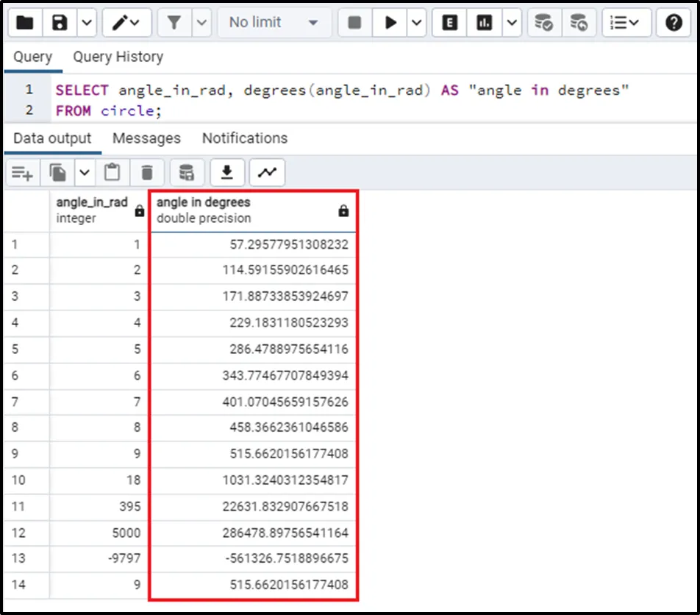700x615 pixels.
Task: Click the Explain Analyze chart icon
Action: pos(485,23)
